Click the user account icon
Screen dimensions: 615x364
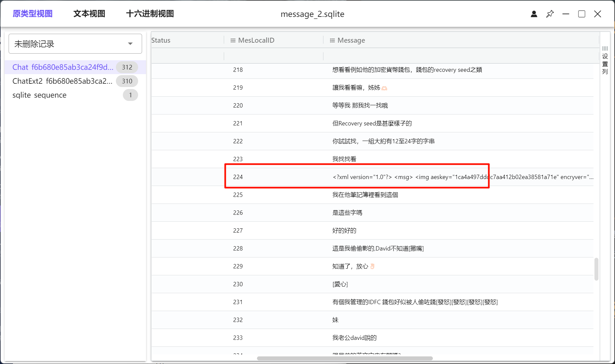coord(534,14)
